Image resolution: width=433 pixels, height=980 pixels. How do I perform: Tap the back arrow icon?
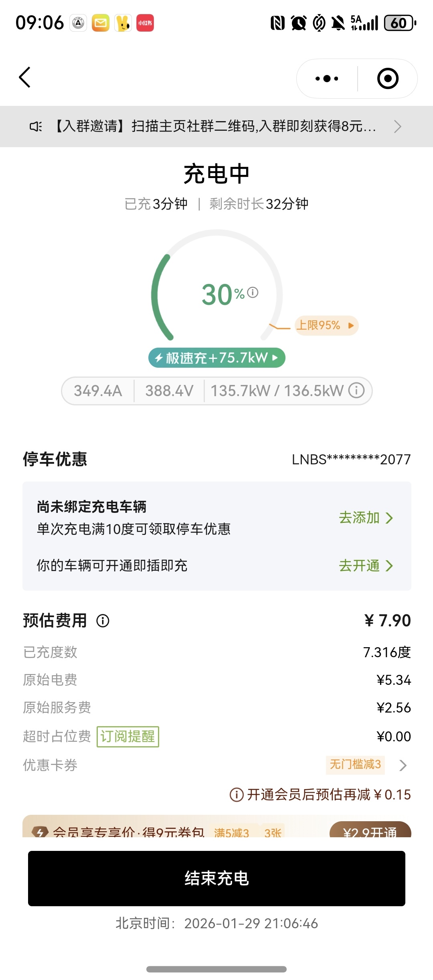point(25,77)
